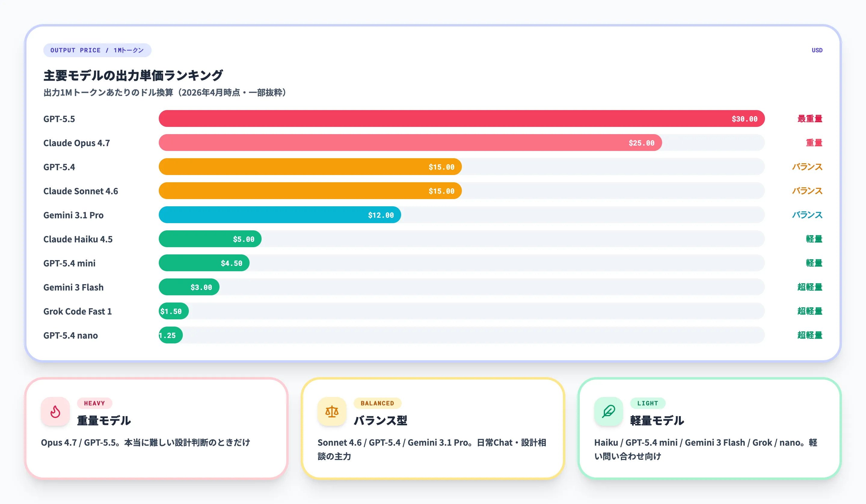Click the LIGHT tag badge
Screen dimensions: 866x504
coord(648,403)
